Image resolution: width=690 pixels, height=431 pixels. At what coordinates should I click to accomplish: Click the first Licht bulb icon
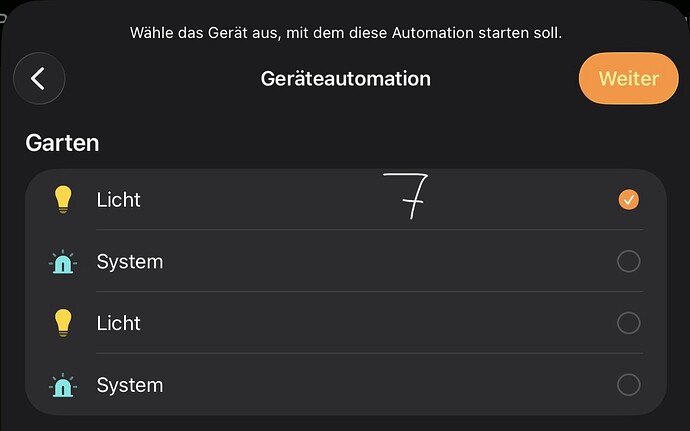63,200
